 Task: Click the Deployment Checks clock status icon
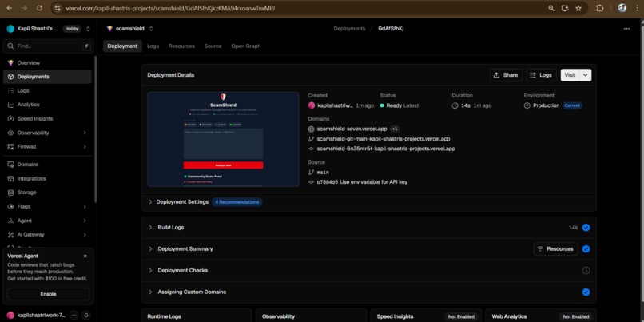(586, 271)
